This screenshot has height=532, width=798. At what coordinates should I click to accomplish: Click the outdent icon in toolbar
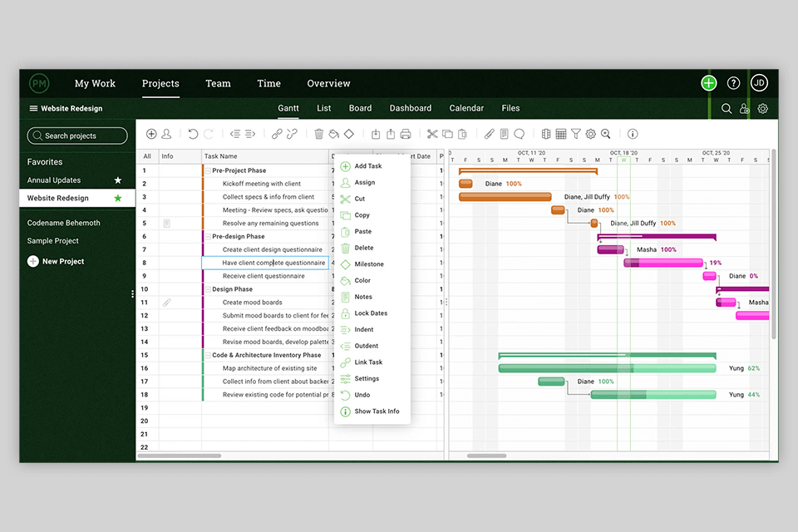click(x=234, y=134)
